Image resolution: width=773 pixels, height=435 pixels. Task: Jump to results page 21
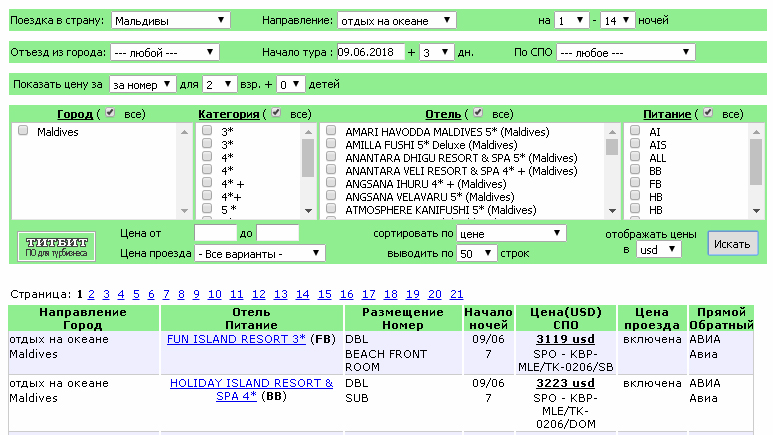click(457, 294)
